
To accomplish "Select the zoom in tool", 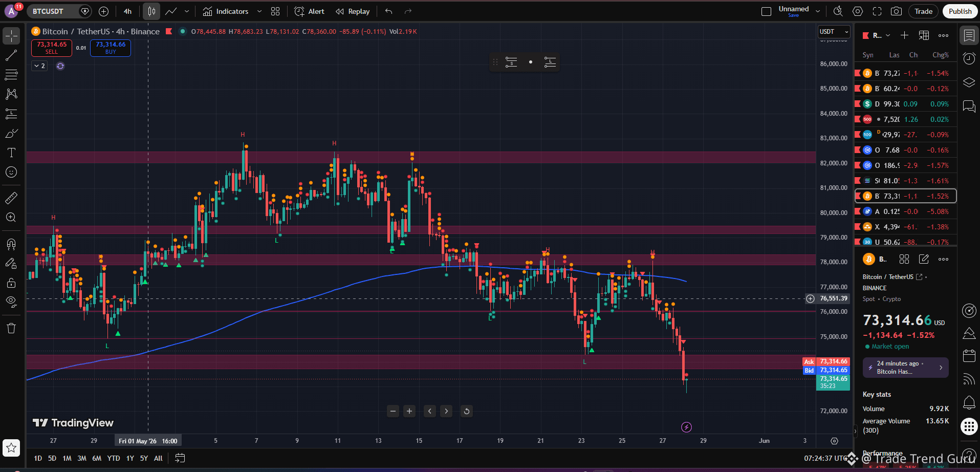I will tap(11, 217).
